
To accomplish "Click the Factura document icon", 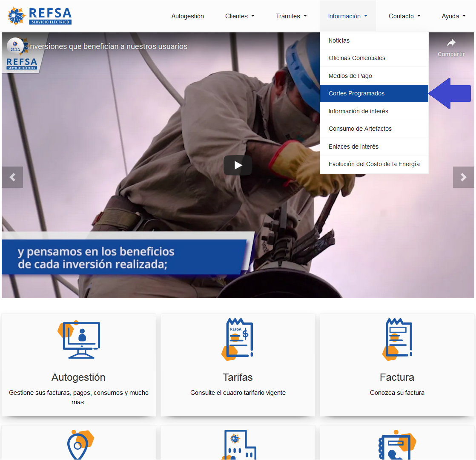I will 397,339.
